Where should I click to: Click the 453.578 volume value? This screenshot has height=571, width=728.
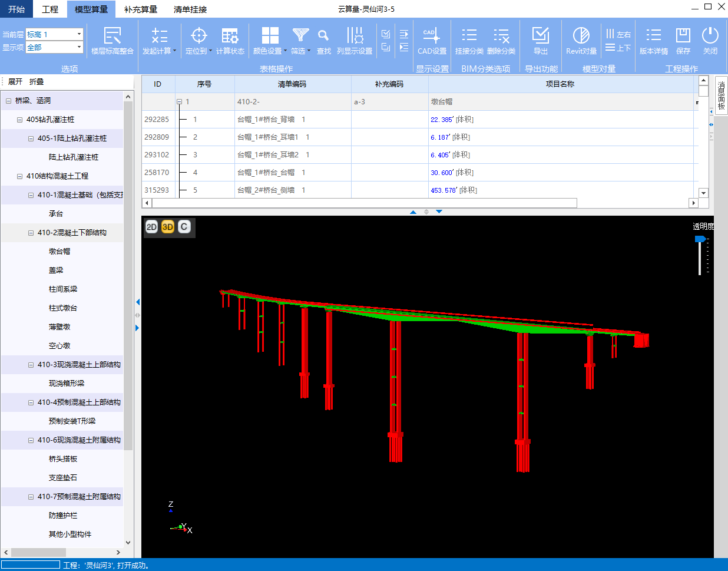(x=444, y=190)
